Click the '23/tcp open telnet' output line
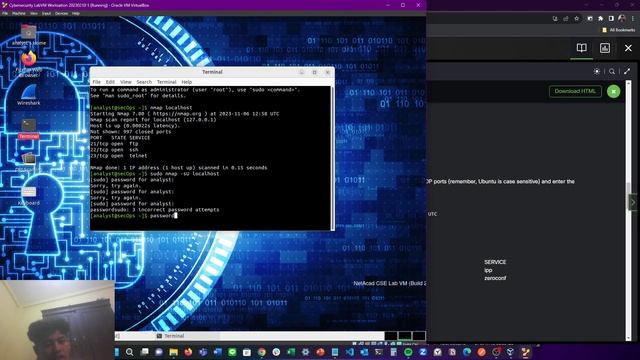This screenshot has height=360, width=640. [x=119, y=156]
